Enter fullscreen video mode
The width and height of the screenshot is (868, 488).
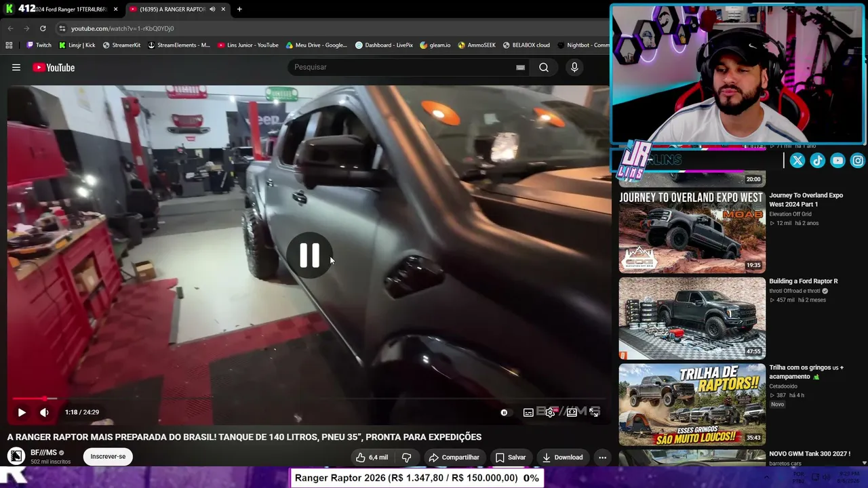point(593,412)
